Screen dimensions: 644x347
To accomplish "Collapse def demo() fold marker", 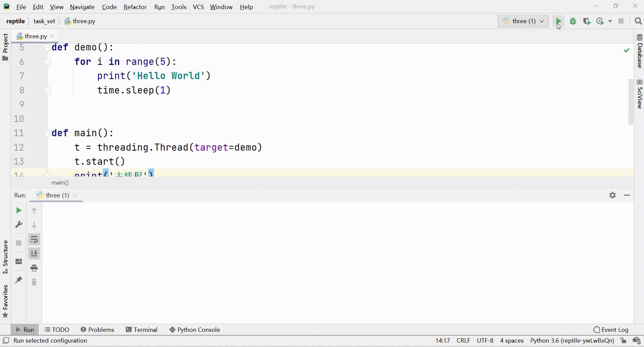I will (x=47, y=48).
